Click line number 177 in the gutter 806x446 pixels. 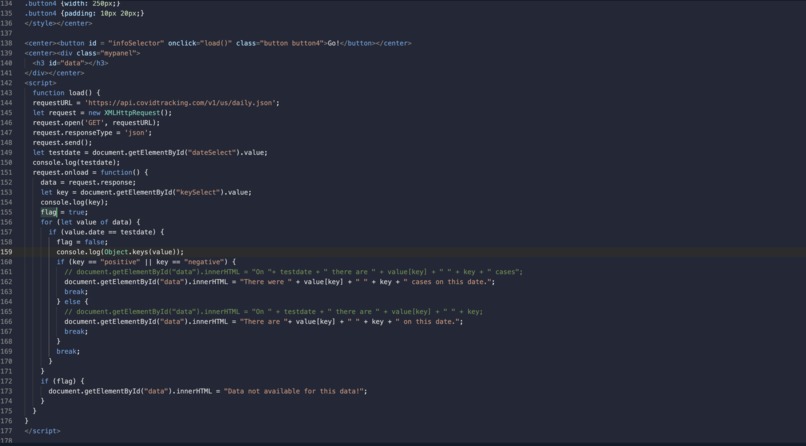tap(6, 431)
